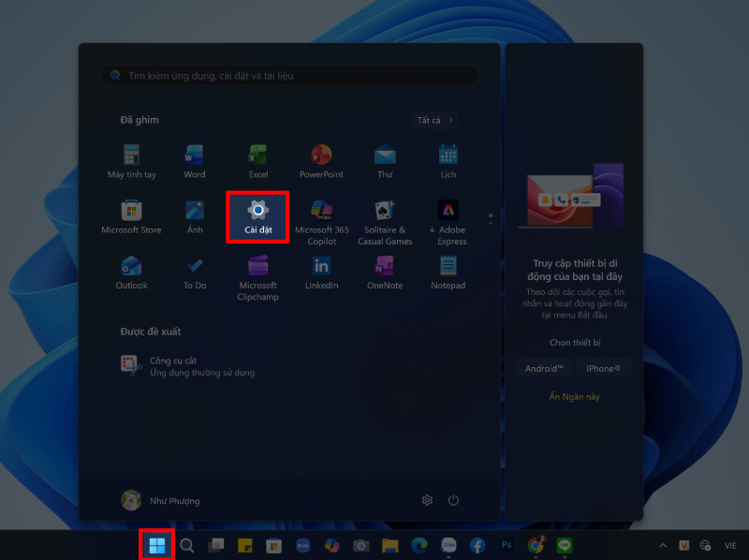The width and height of the screenshot is (749, 560).
Task: Open Photoshop from the taskbar
Action: tap(506, 545)
